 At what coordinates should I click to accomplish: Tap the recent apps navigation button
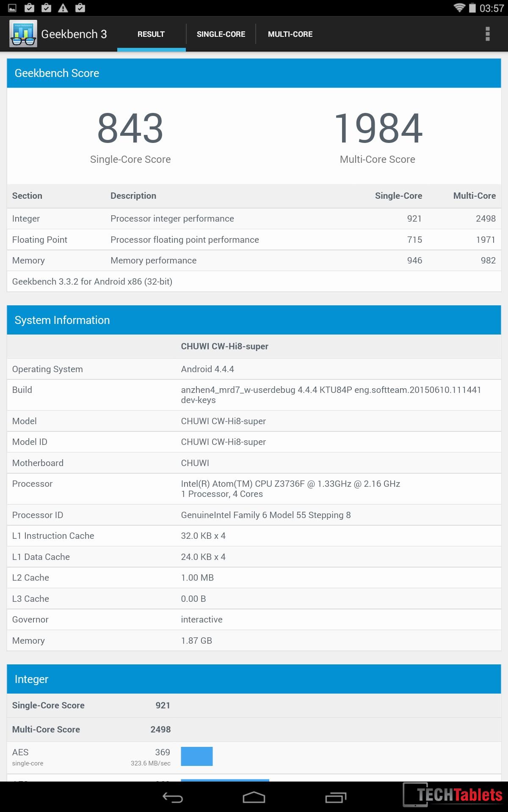click(336, 798)
